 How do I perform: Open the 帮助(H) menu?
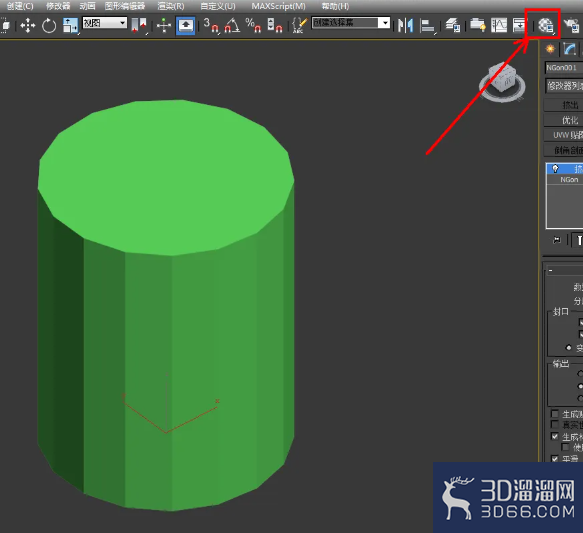[335, 6]
